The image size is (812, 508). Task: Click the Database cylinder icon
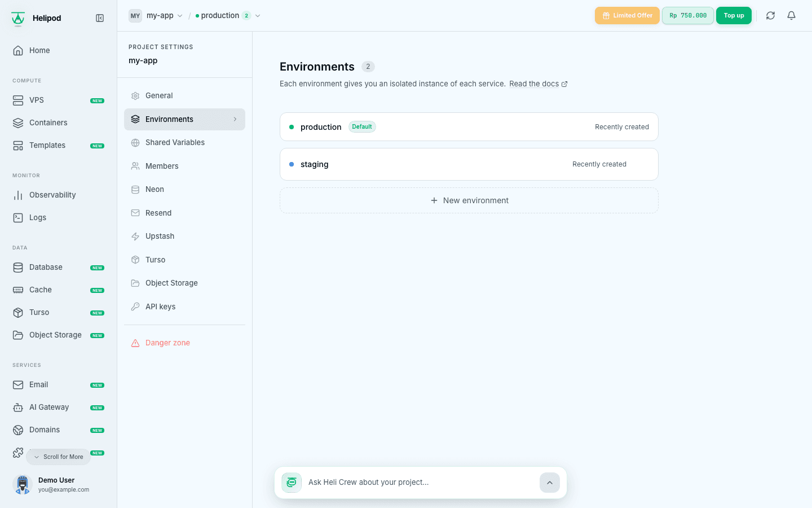(x=18, y=267)
